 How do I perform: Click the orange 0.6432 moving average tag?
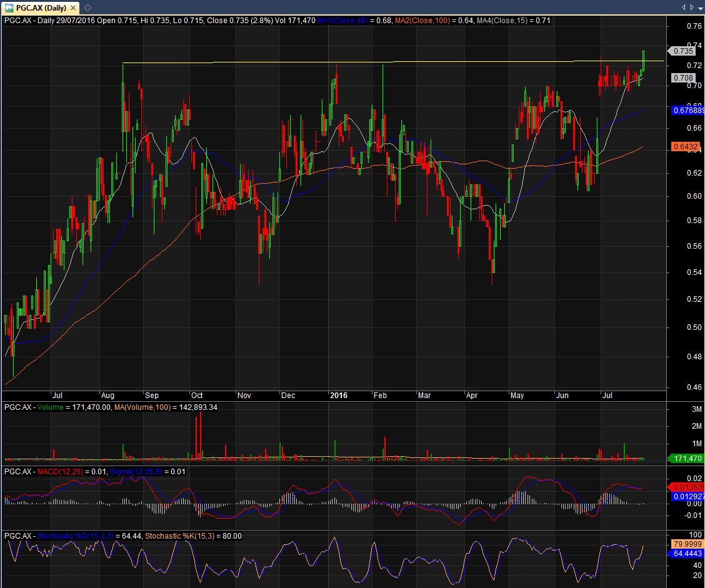685,147
